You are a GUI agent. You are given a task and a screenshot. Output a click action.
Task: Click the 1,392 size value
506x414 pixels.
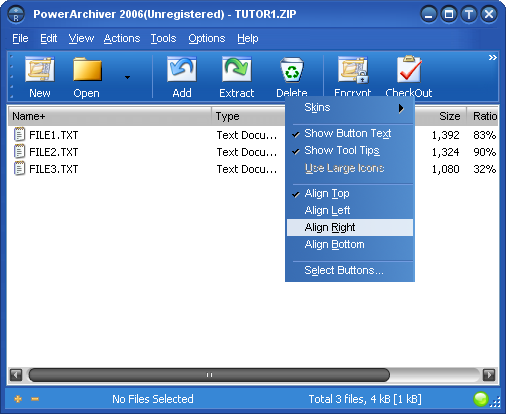coord(446,135)
